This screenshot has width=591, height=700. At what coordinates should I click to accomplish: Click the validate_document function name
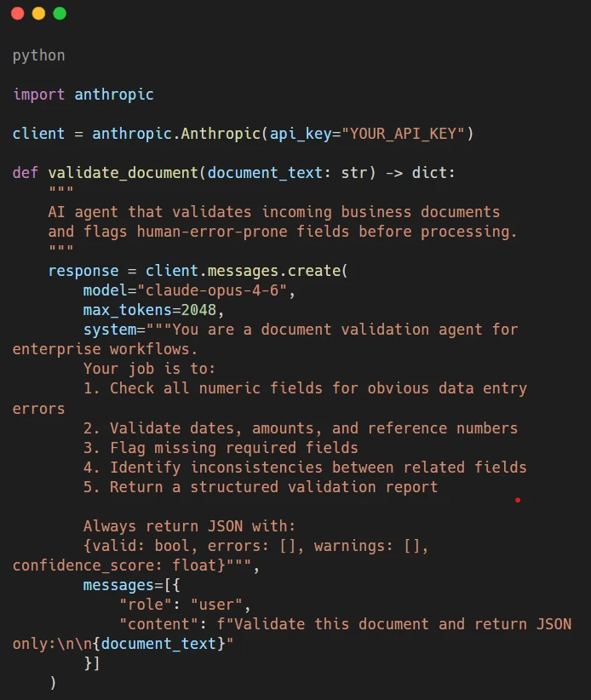tap(123, 173)
